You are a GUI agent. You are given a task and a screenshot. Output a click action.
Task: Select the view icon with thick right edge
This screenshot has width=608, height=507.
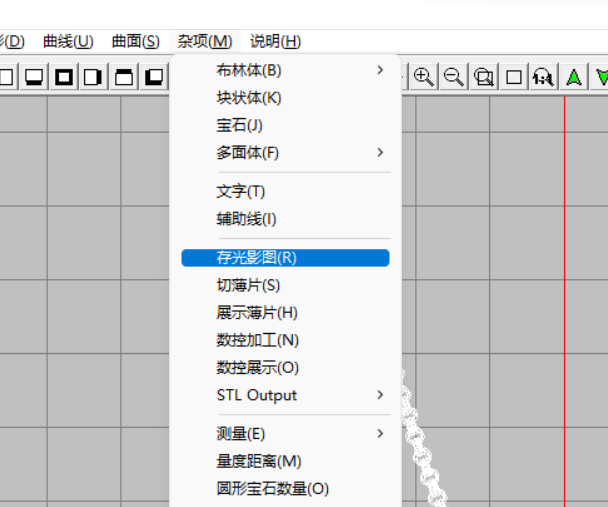point(93,77)
